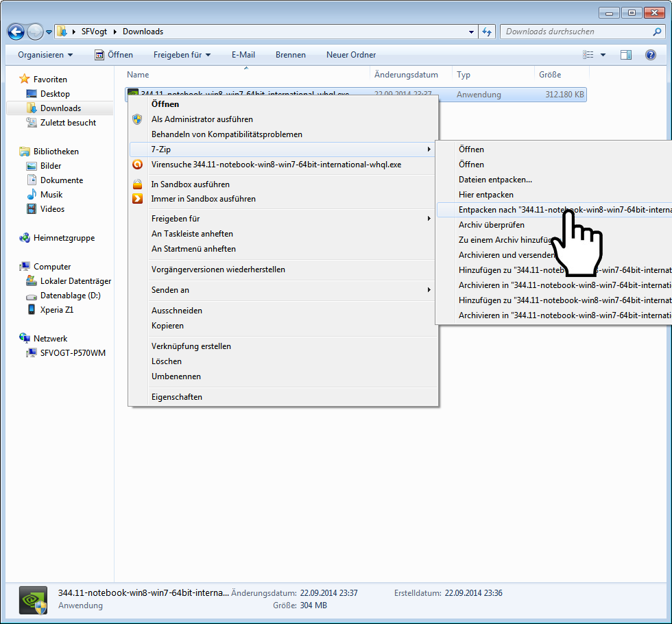
Task: Click the orange antivirus icon beside Virensuche
Action: (137, 165)
